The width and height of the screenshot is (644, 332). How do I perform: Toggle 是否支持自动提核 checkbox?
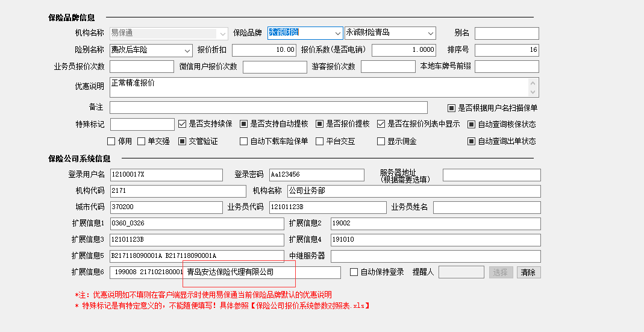pyautogui.click(x=243, y=124)
